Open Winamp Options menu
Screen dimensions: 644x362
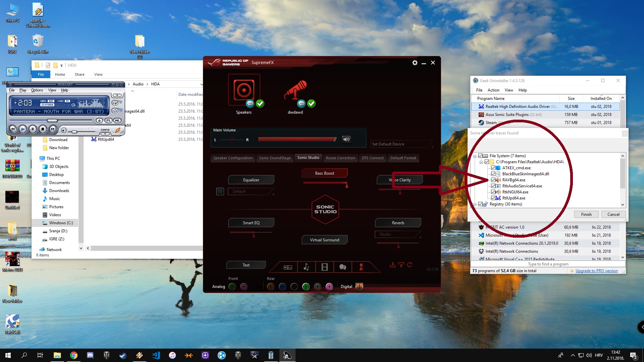point(37,90)
